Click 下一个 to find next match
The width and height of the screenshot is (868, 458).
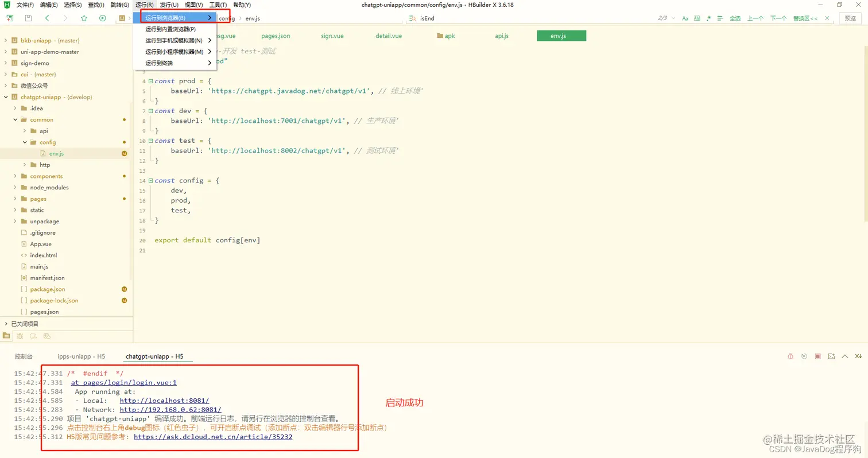778,18
